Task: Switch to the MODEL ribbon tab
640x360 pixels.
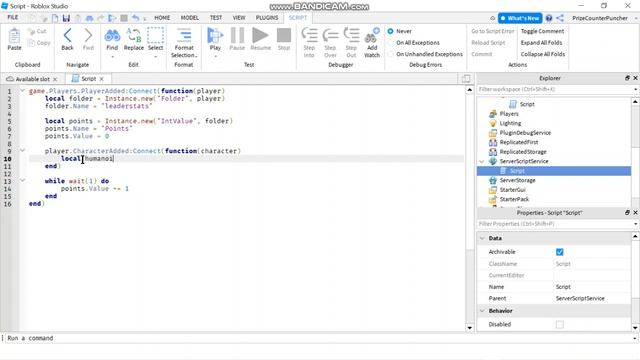Action: 190,18
